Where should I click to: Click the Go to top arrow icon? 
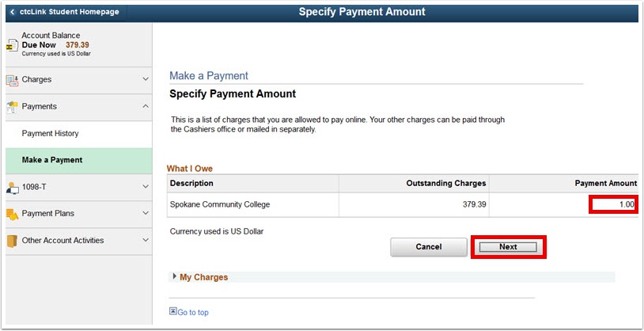tap(173, 312)
